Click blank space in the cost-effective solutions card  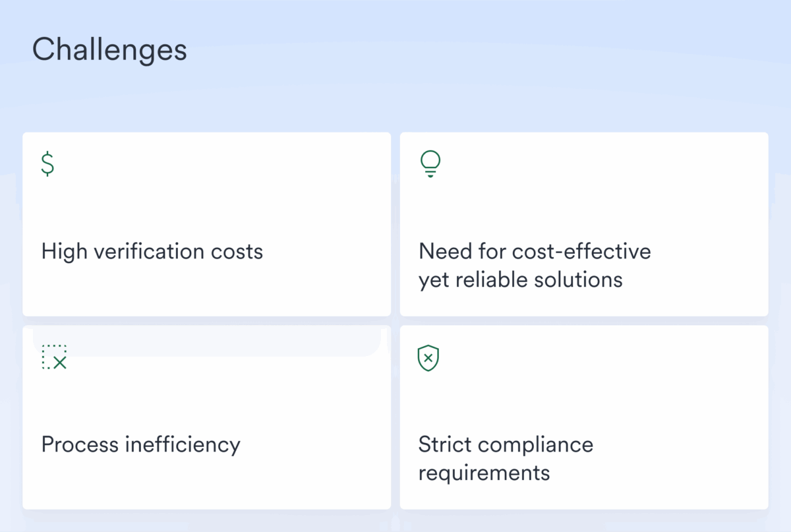(x=626, y=191)
